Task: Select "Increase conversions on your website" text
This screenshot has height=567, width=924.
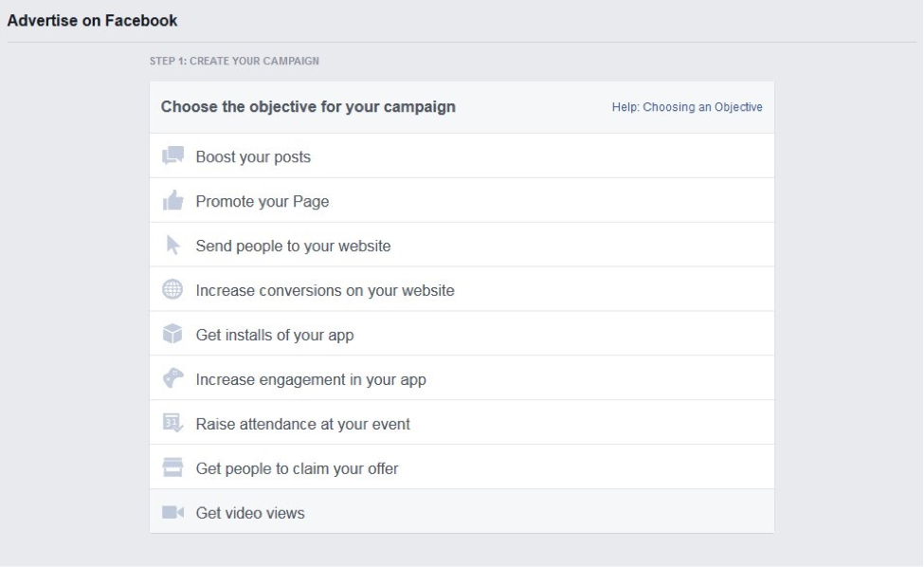Action: tap(325, 290)
